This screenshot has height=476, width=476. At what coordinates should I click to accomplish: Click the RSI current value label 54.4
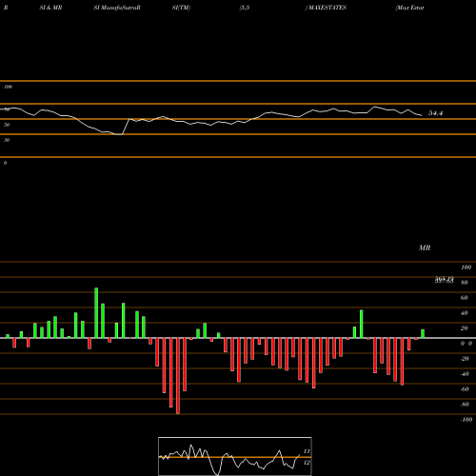tap(435, 113)
